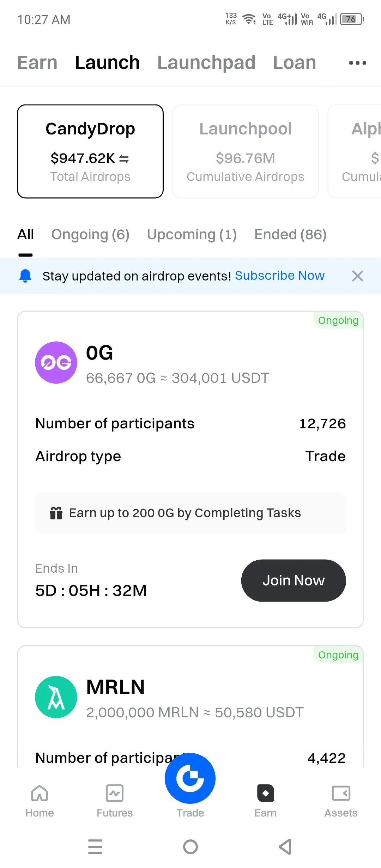Image resolution: width=381 pixels, height=868 pixels.
Task: Tap the Earn bottom nav icon
Action: 266,793
